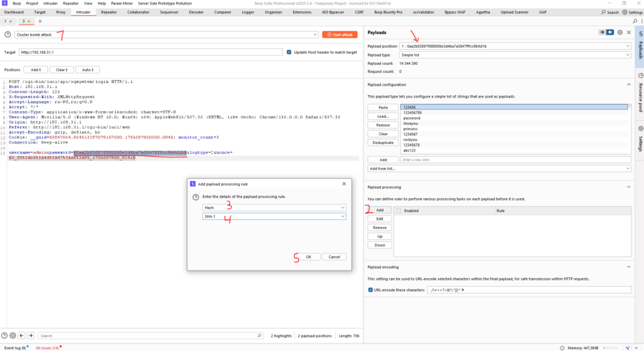The image size is (644, 351).
Task: Close the Add payload processing rule dialog
Action: click(344, 184)
